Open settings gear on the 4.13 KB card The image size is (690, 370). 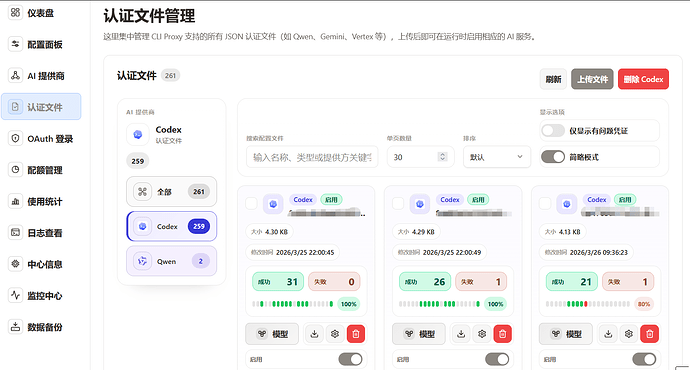coord(629,334)
